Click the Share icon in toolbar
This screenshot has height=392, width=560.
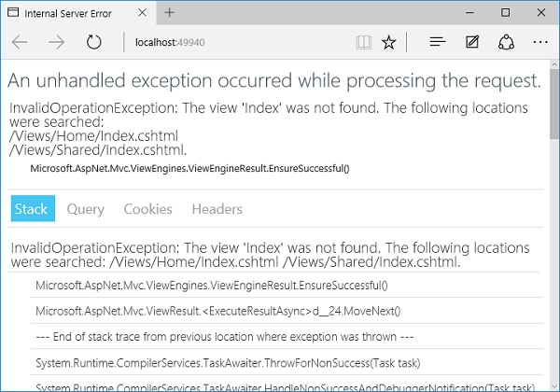tap(506, 43)
